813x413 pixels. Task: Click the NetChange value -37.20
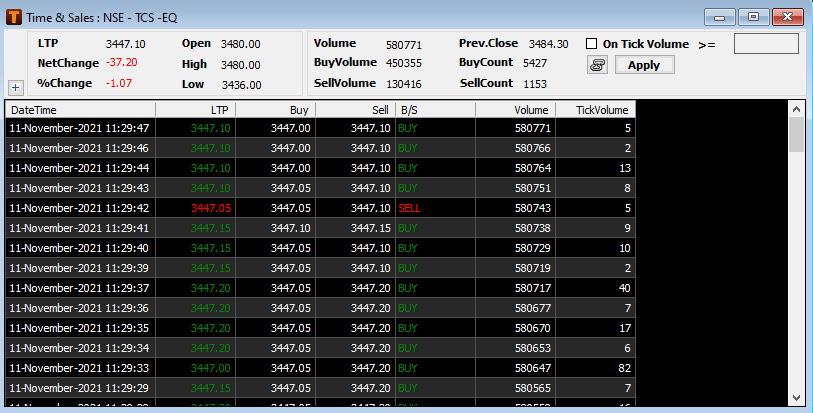tap(122, 63)
